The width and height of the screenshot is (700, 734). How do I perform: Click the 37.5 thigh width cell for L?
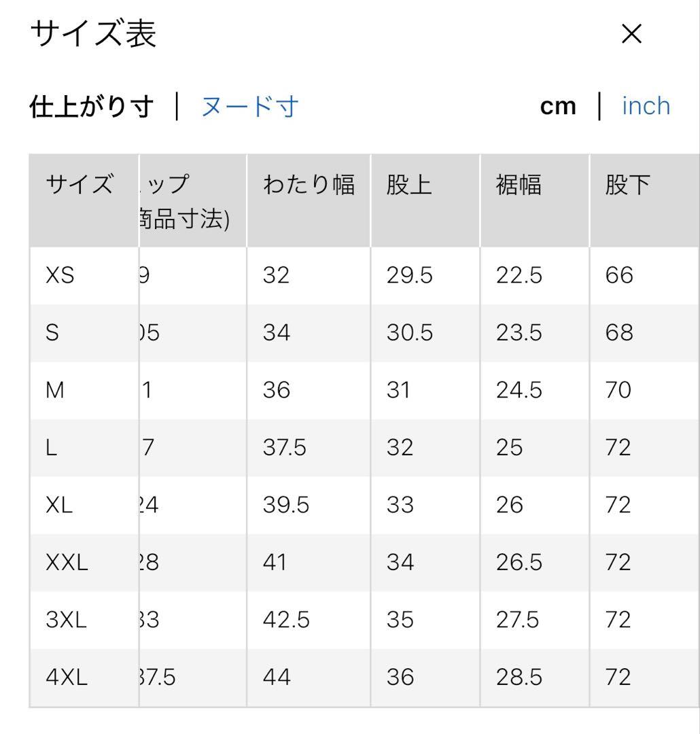click(x=284, y=447)
